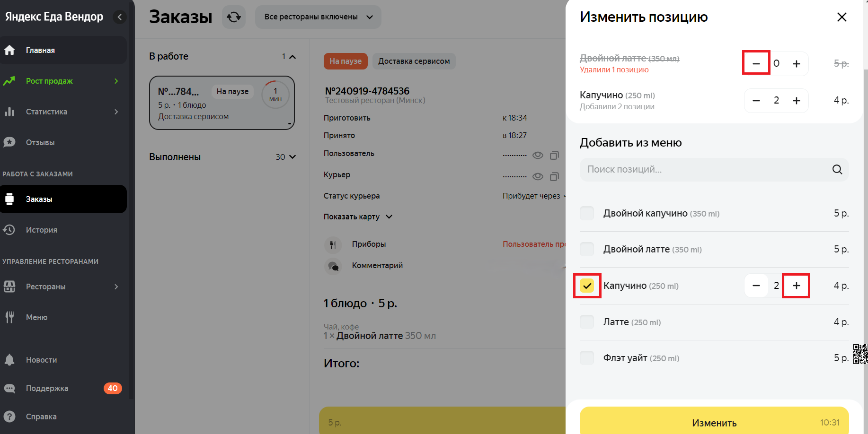Image resolution: width=868 pixels, height=434 pixels.
Task: Click the Главная home icon
Action: pyautogui.click(x=9, y=50)
